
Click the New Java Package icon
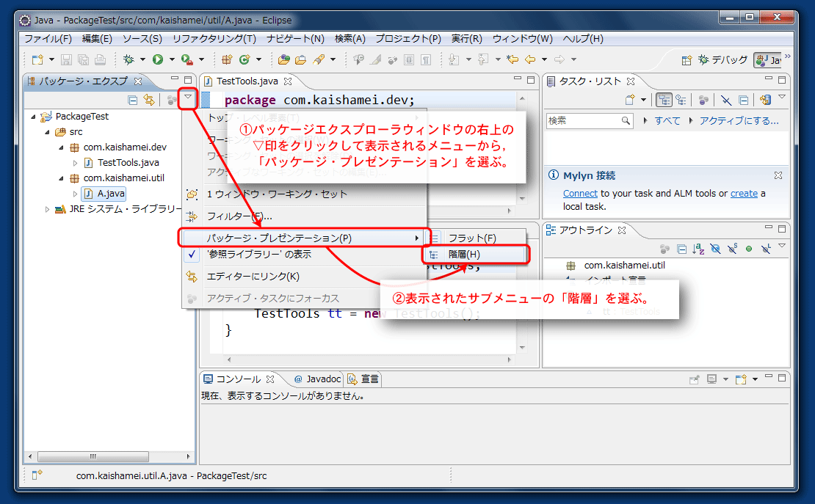[227, 59]
